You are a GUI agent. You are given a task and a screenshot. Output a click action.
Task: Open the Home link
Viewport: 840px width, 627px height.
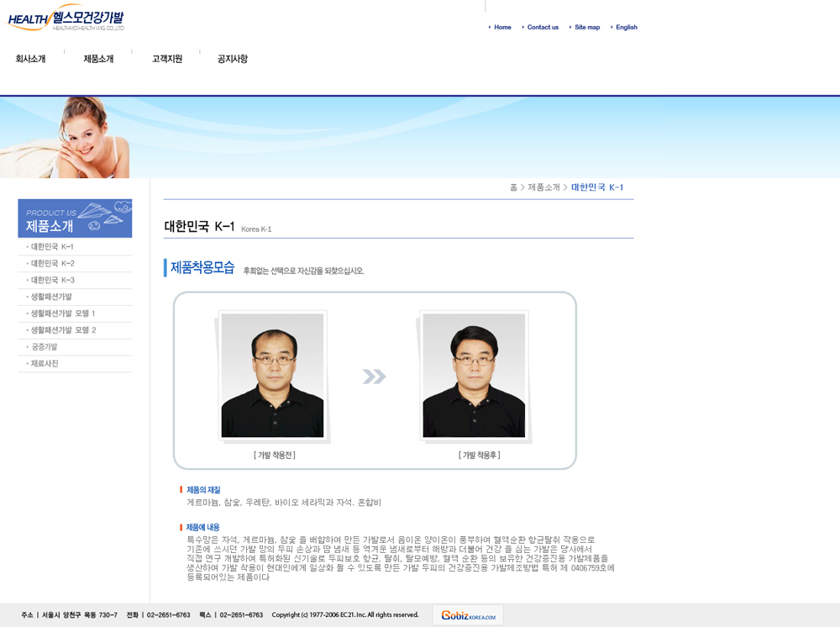(x=502, y=28)
